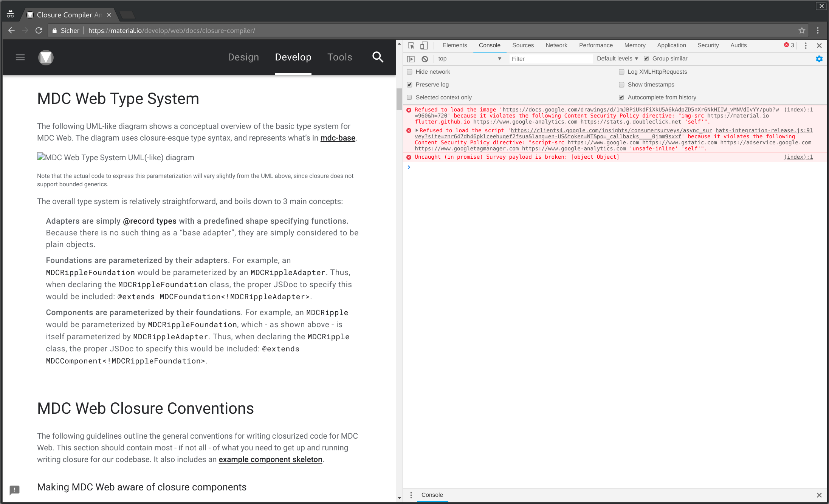Image resolution: width=829 pixels, height=504 pixels.
Task: Open the JavaScript context dropdown showing top
Action: click(469, 59)
